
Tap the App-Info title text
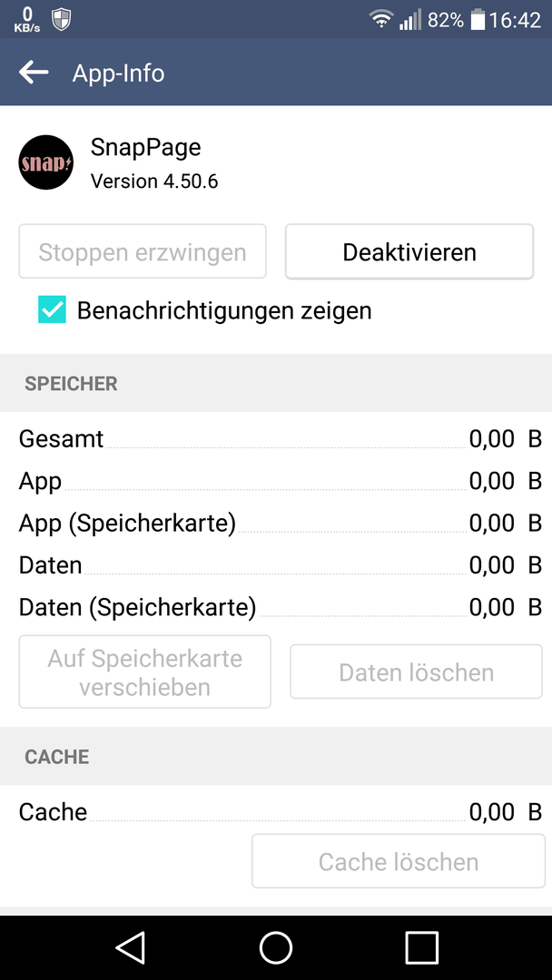119,73
